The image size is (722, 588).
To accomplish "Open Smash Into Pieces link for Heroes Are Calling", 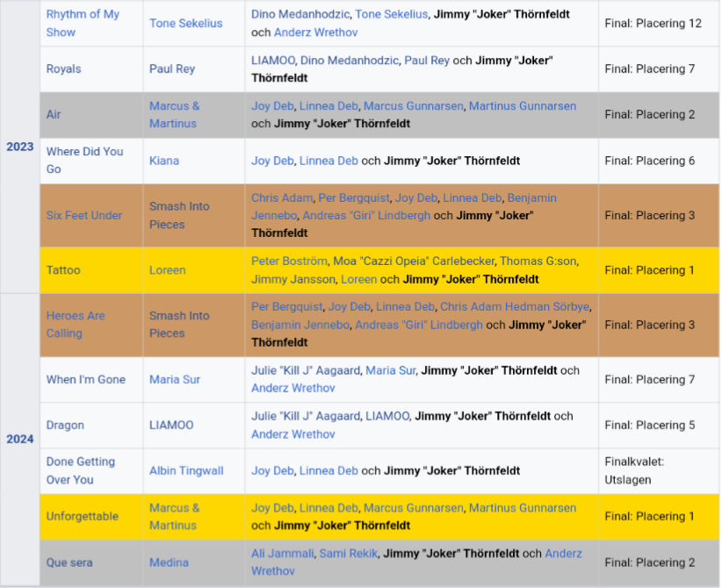I will pyautogui.click(x=179, y=325).
